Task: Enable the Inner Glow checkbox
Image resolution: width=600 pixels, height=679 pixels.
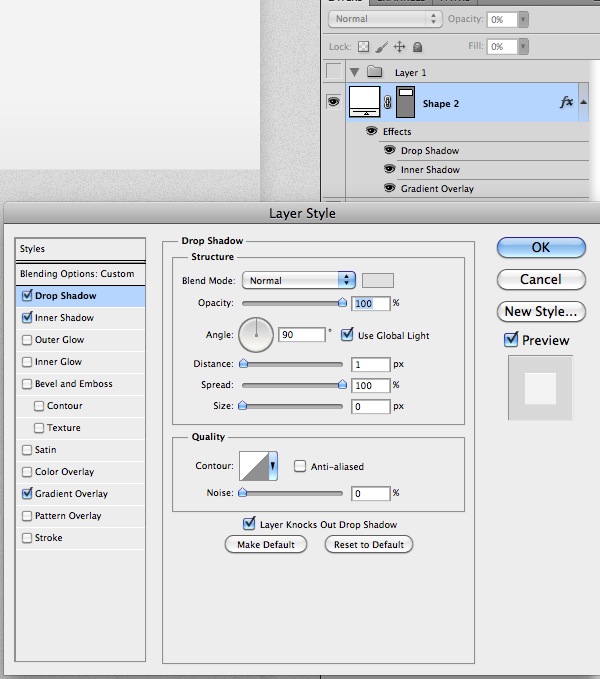Action: point(27,362)
